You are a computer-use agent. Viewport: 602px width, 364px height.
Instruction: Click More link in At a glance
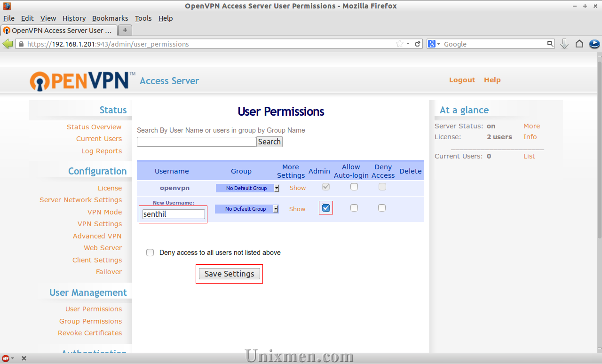click(531, 126)
